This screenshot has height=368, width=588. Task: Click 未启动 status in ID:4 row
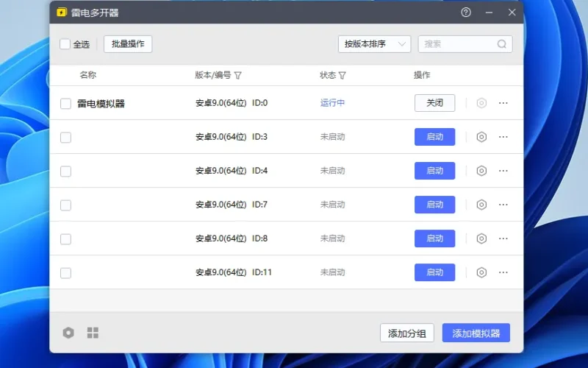pyautogui.click(x=333, y=171)
